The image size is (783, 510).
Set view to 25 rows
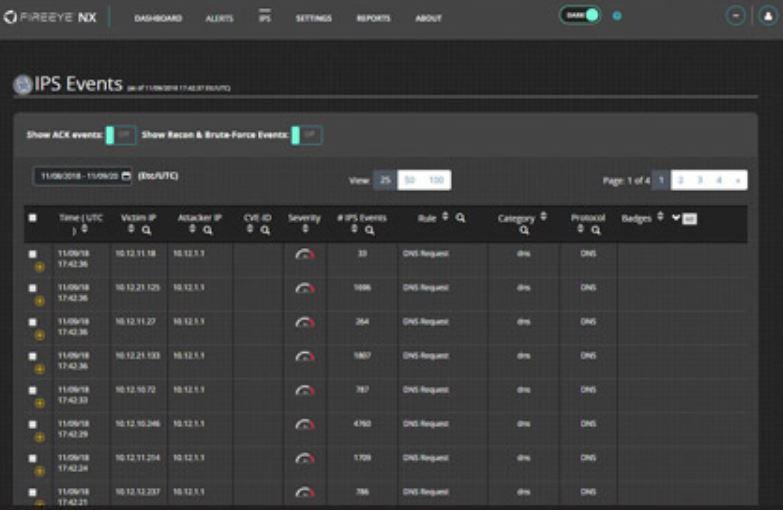point(385,180)
